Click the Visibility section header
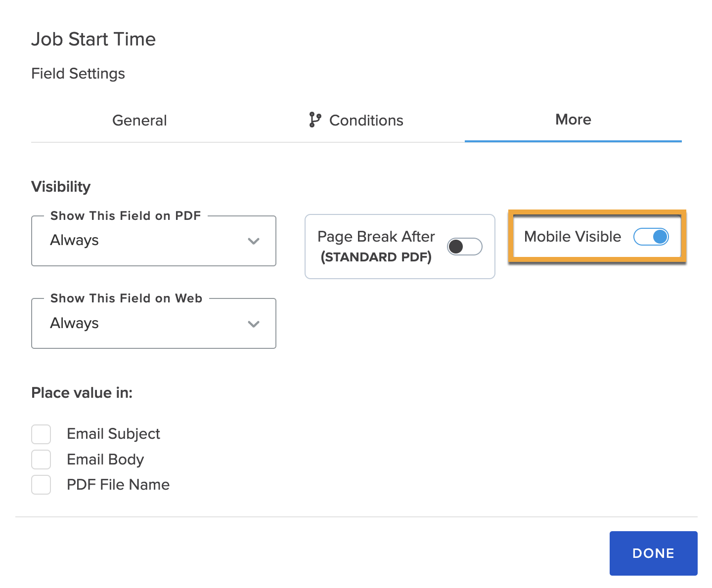Viewport: 712px width, 588px height. tap(61, 186)
